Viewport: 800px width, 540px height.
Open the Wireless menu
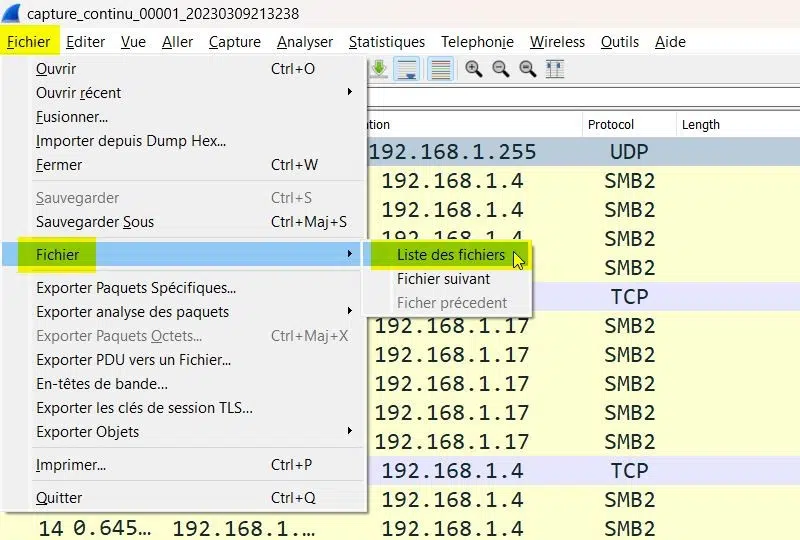[557, 42]
